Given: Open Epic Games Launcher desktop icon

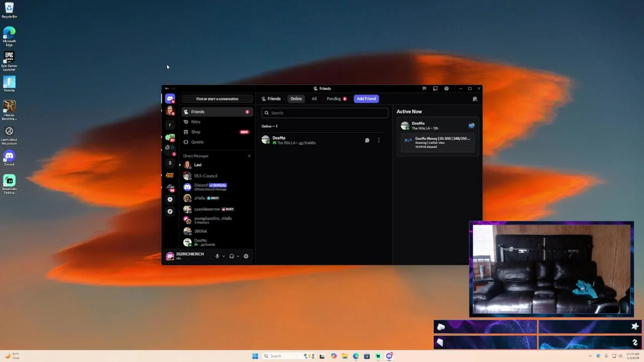Looking at the screenshot, I should click(x=9, y=61).
